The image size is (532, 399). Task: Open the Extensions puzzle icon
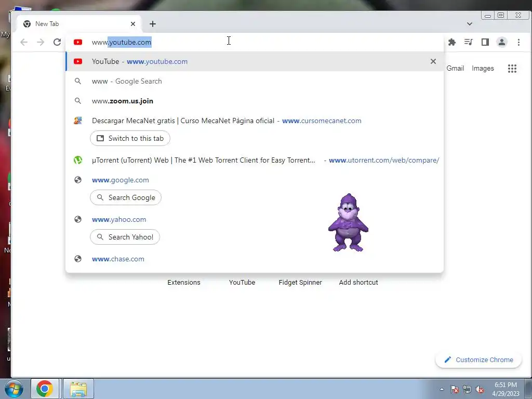click(451, 42)
